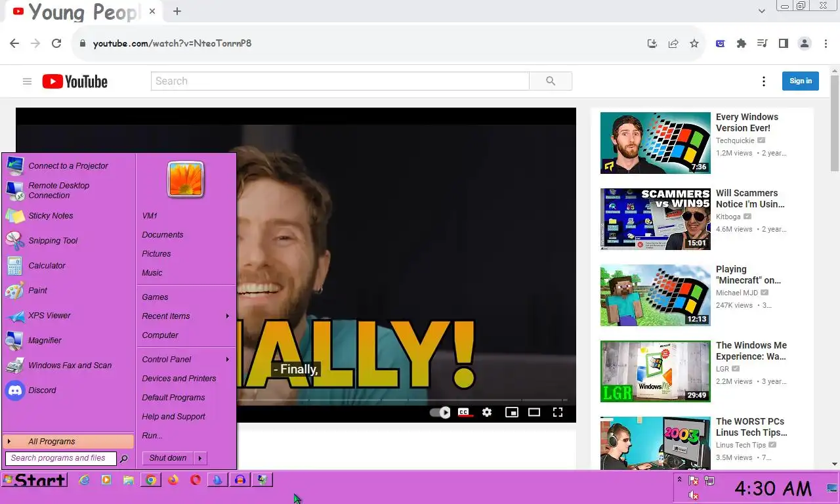Toggle theater mode

pos(534,412)
